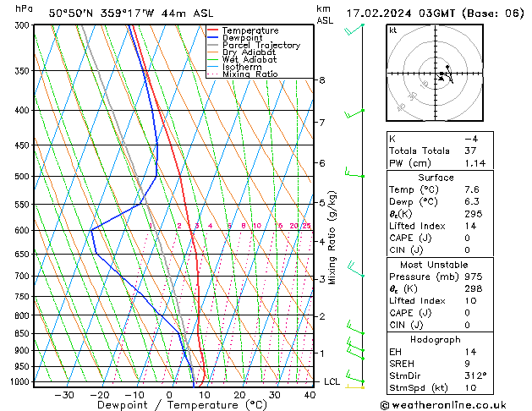
Task: Click the CAPE value in Surface panel
Action: 467,238
